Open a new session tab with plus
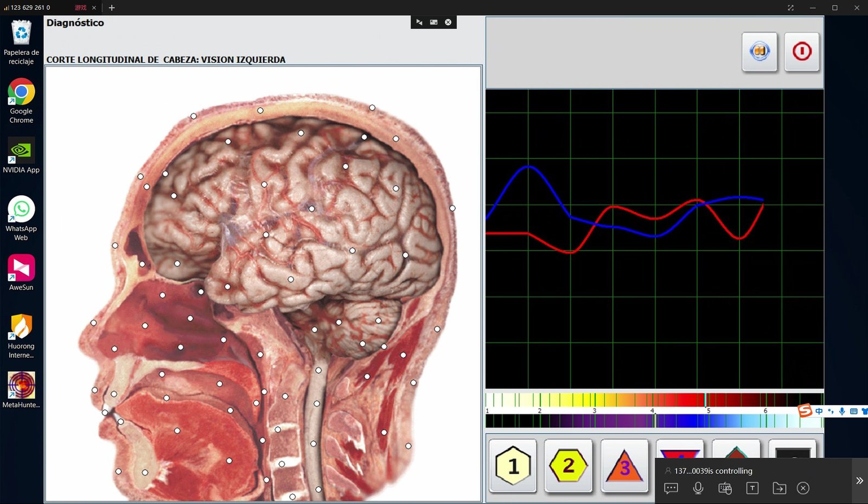 pos(112,8)
